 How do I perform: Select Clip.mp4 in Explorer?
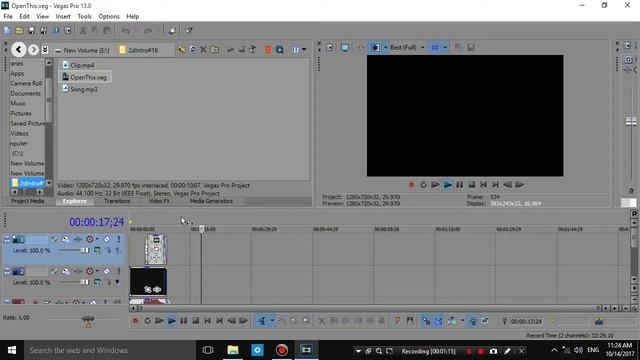pos(78,65)
